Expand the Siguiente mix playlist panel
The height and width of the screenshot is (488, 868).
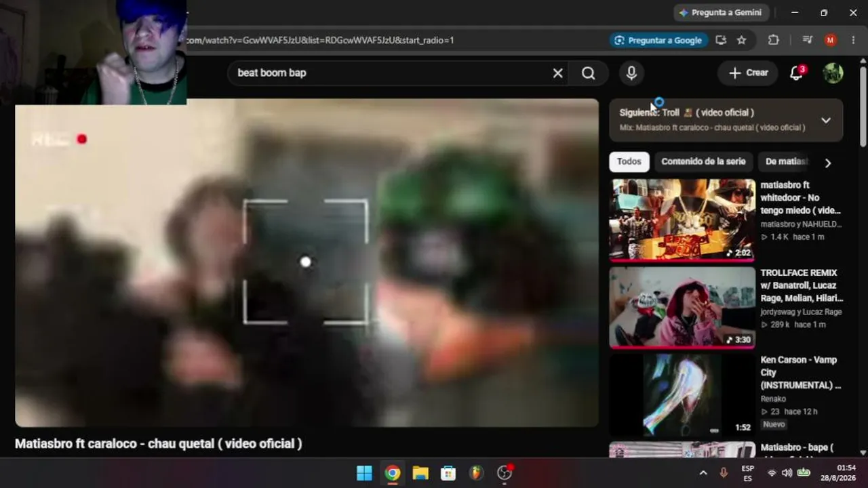(825, 120)
